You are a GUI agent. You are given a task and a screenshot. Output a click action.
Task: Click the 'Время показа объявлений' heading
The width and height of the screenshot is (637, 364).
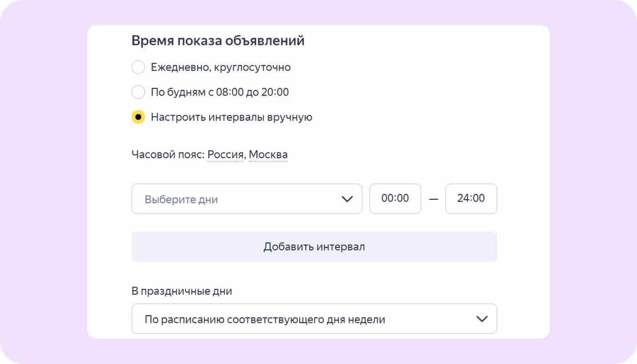pyautogui.click(x=218, y=41)
